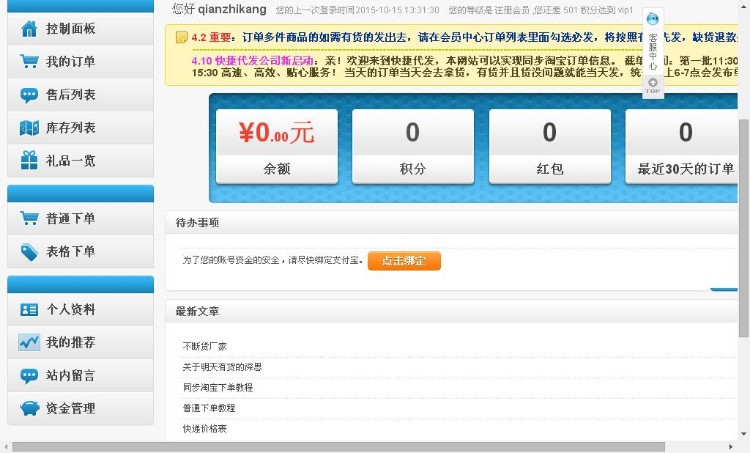Click the cart icon beside 我的订单
Image resolution: width=750 pixels, height=453 pixels.
point(29,62)
